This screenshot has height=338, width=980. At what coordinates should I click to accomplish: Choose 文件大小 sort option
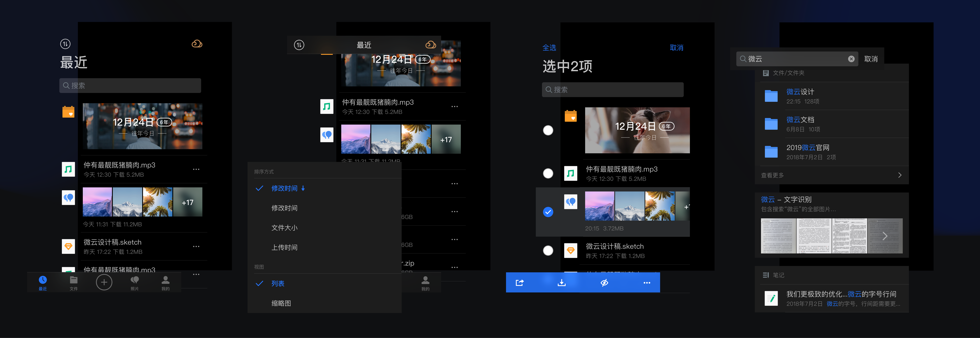(284, 228)
